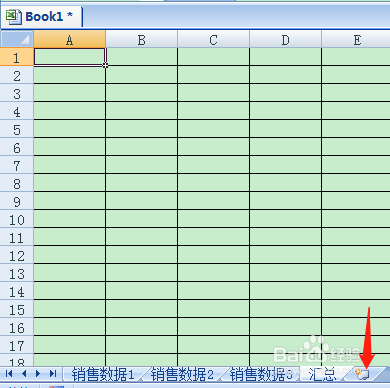Select row 8 header
The height and width of the screenshot is (388, 390).
(17, 183)
